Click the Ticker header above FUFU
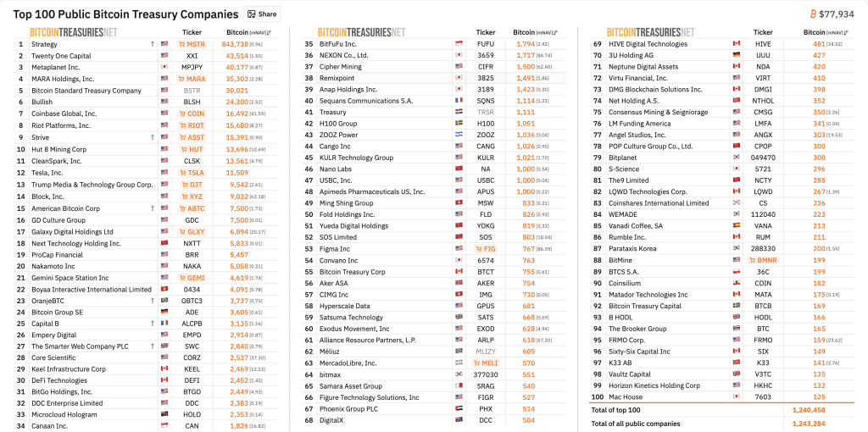Screen dimensions: 868x432 pos(486,32)
